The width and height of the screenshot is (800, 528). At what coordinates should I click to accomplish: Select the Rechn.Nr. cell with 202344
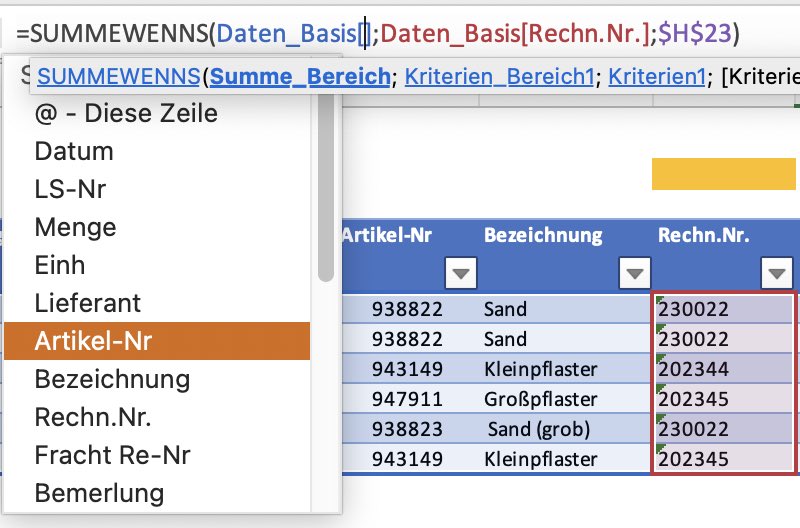(723, 369)
